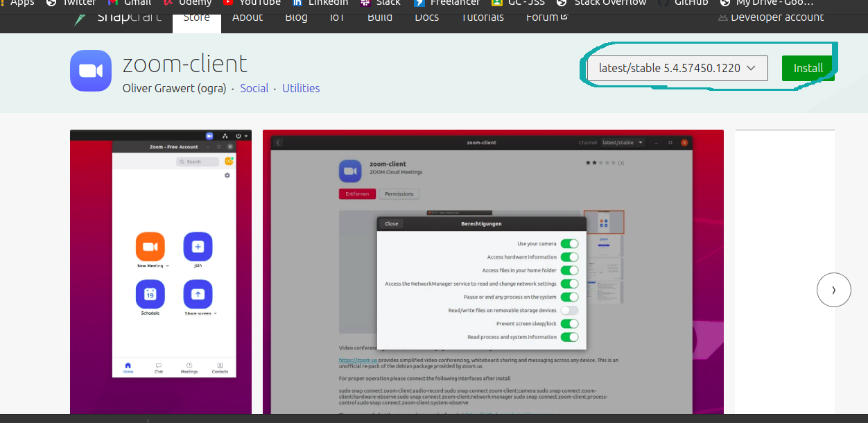Viewport: 868px width, 423px height.
Task: Toggle the Use your camera switch
Action: (569, 244)
